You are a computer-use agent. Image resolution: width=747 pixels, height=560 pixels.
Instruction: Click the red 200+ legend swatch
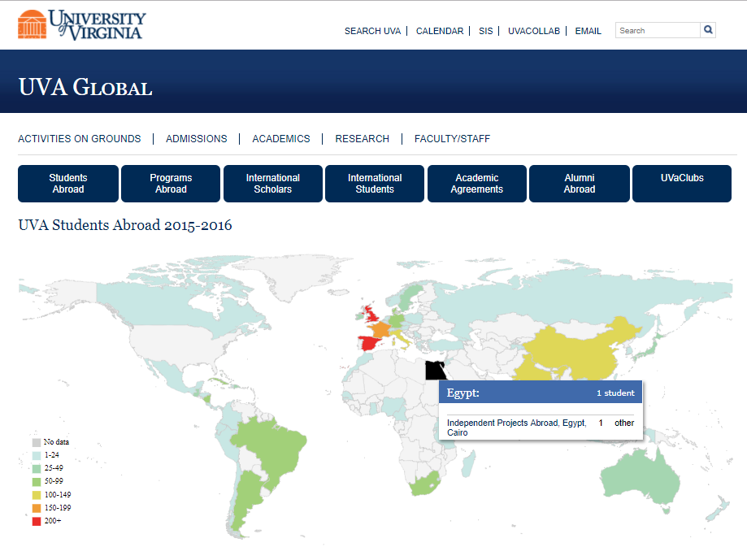pyautogui.click(x=36, y=521)
